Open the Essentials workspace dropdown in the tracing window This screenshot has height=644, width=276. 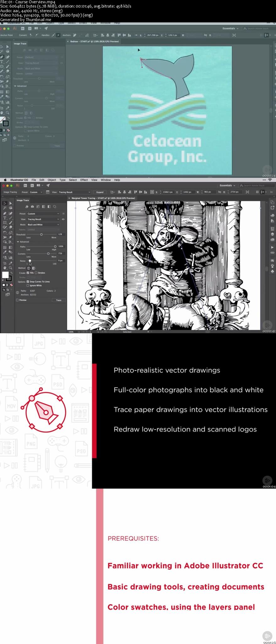(227, 186)
